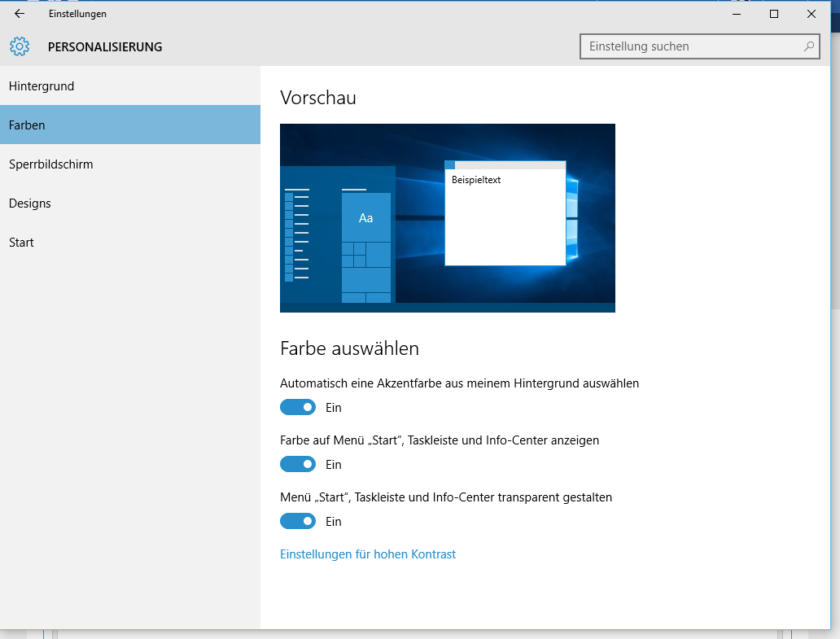Open the Designs section
The image size is (840, 639).
click(130, 203)
